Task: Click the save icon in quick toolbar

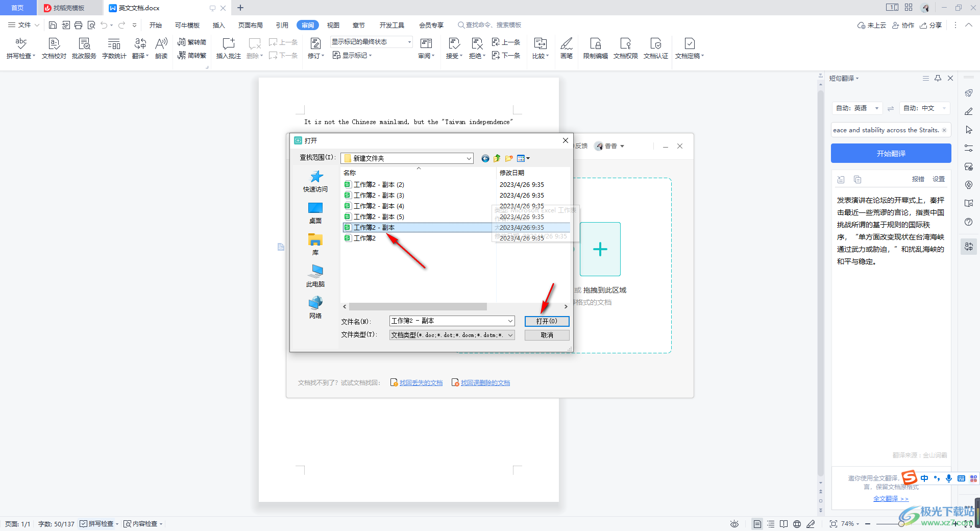Action: click(53, 25)
